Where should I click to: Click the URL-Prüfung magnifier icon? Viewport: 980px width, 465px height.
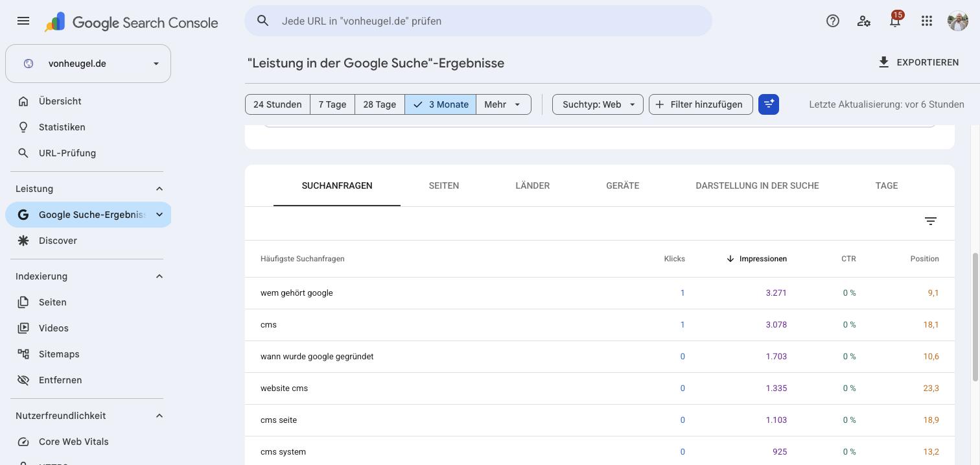click(23, 153)
